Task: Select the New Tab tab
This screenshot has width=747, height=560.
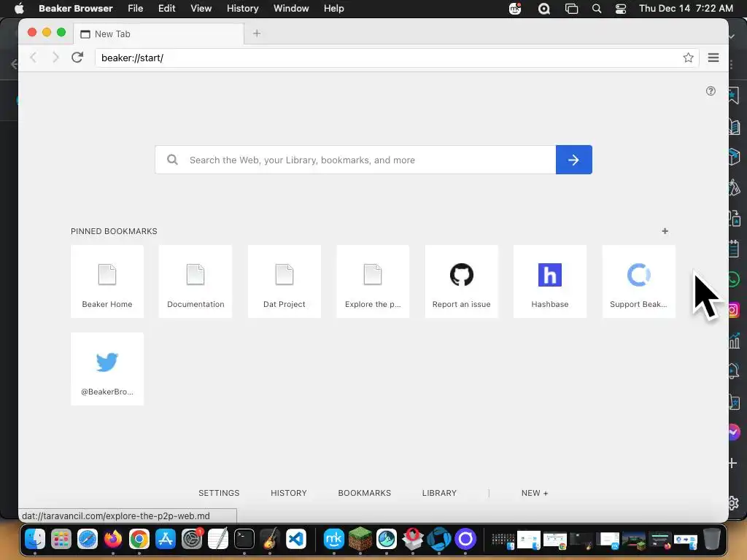Action: click(158, 34)
